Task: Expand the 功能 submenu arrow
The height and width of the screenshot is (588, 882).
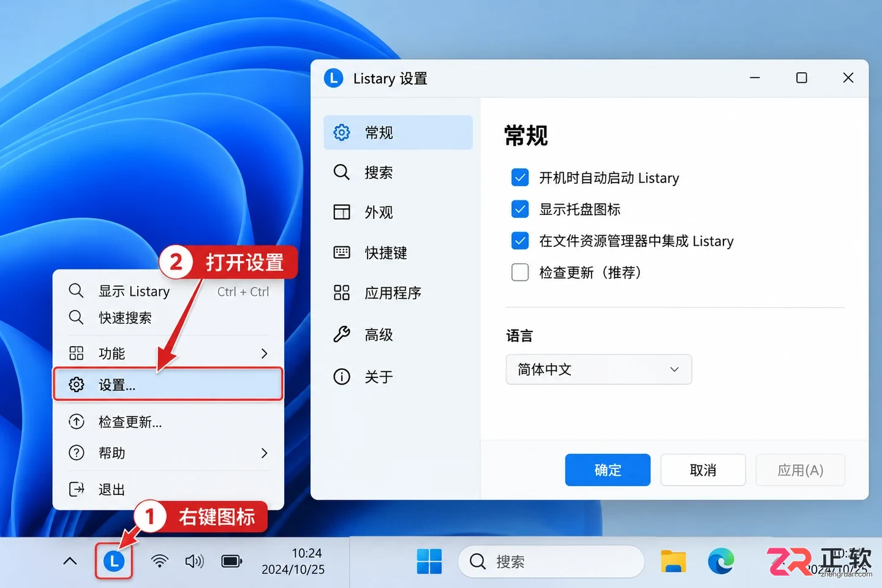Action: pyautogui.click(x=265, y=353)
